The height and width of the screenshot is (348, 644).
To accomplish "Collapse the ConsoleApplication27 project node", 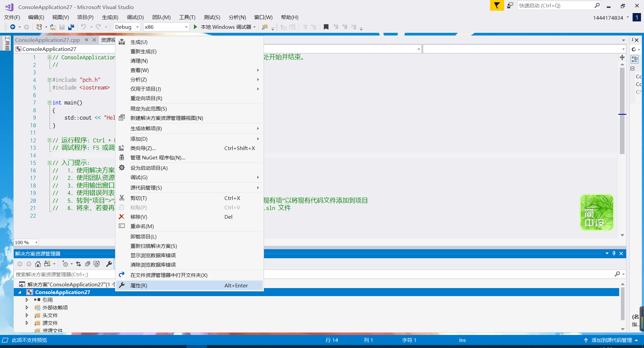I will pos(20,292).
